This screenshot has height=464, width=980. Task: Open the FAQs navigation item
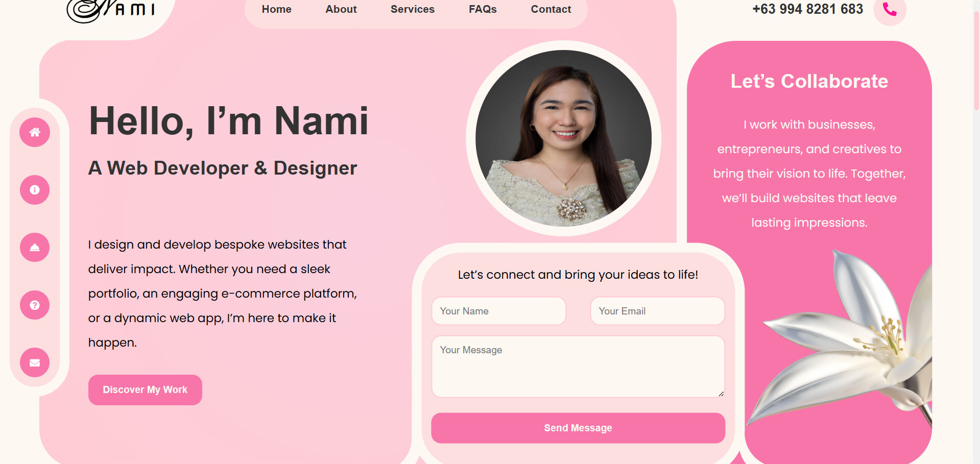tap(483, 9)
